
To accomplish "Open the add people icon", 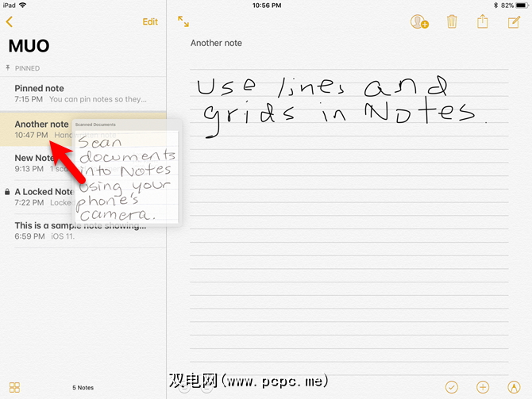I will (418, 22).
